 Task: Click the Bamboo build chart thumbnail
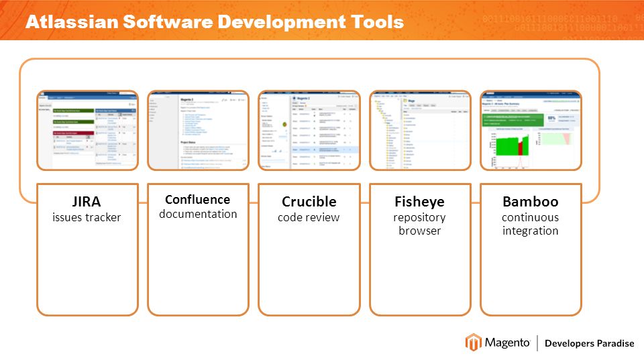(x=531, y=130)
